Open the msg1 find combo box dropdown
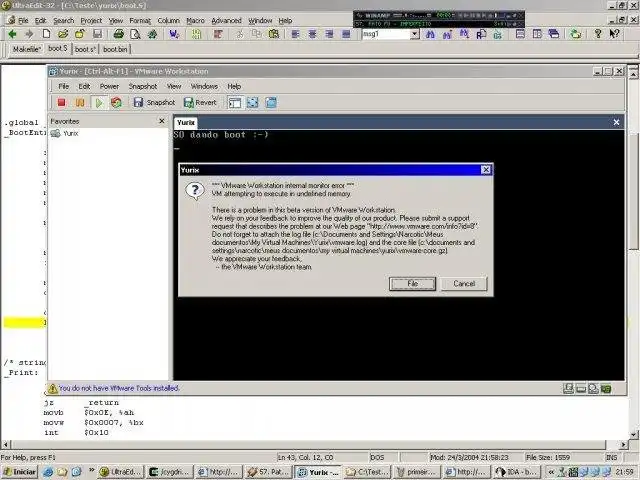Viewport: 640px width, 480px height. pyautogui.click(x=415, y=34)
